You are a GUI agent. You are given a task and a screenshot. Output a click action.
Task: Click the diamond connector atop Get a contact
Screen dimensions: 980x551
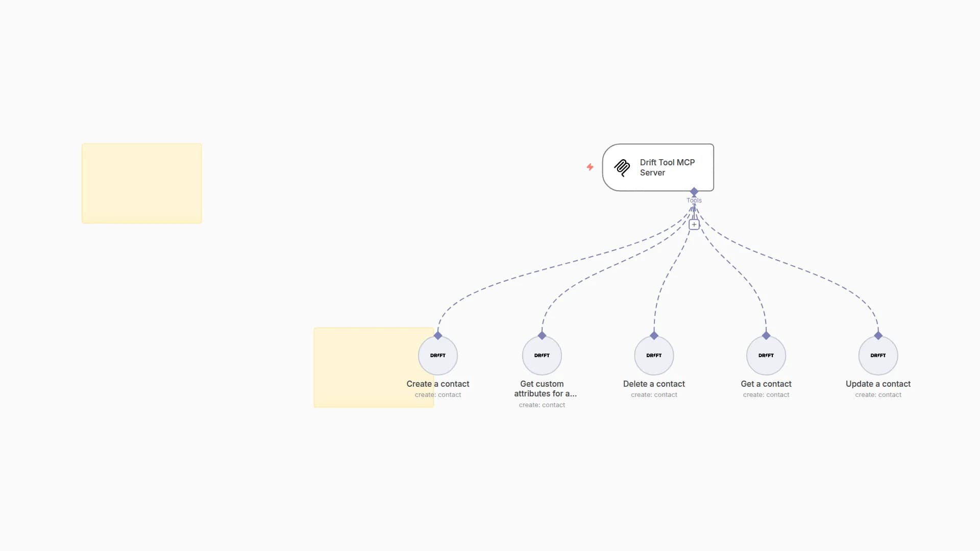click(x=766, y=336)
